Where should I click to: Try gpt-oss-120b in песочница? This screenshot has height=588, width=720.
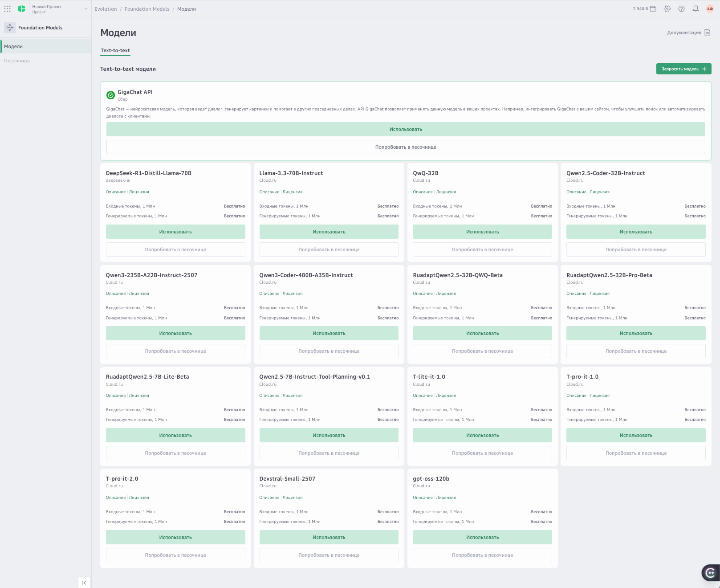tap(482, 555)
